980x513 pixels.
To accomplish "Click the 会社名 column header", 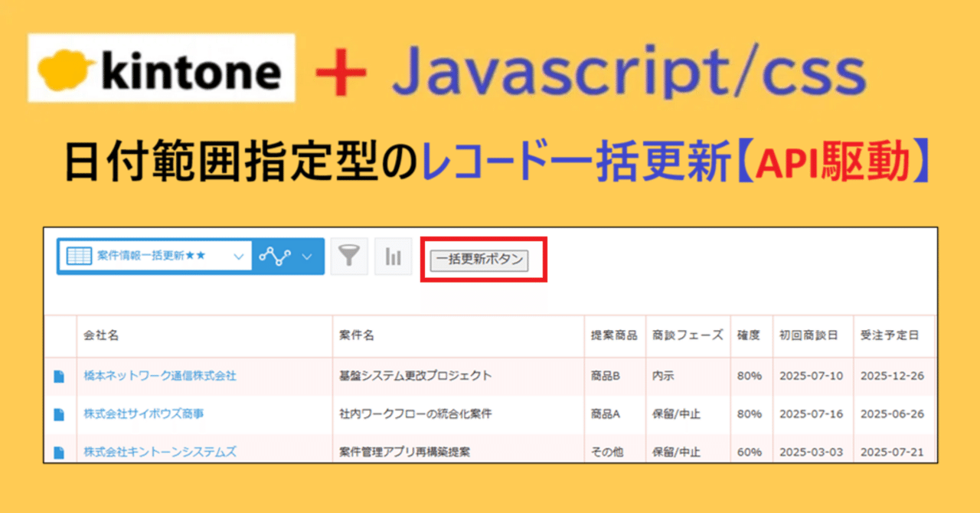I will pyautogui.click(x=101, y=335).
